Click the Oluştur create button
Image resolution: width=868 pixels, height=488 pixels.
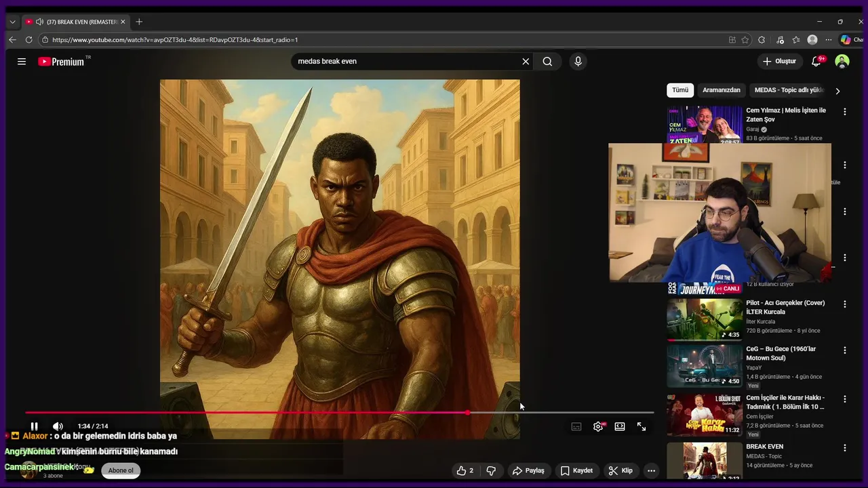(x=779, y=62)
